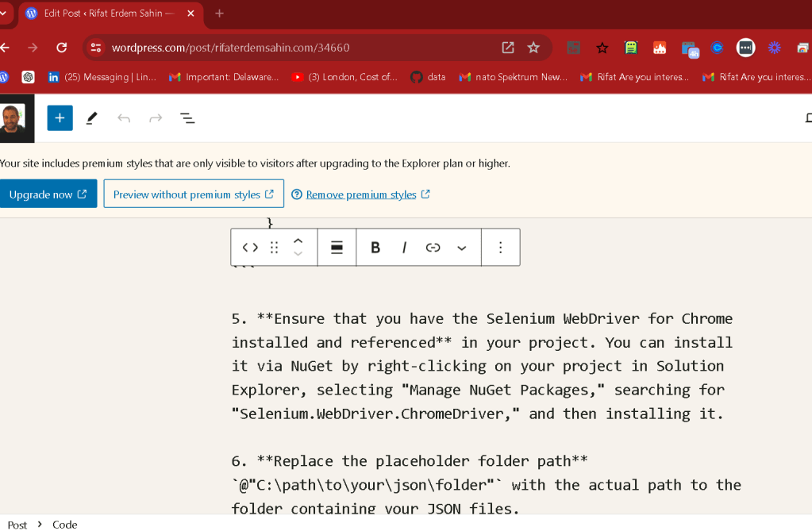Click the wordpress.com address bar URL
Image resolution: width=812 pixels, height=531 pixels.
230,48
